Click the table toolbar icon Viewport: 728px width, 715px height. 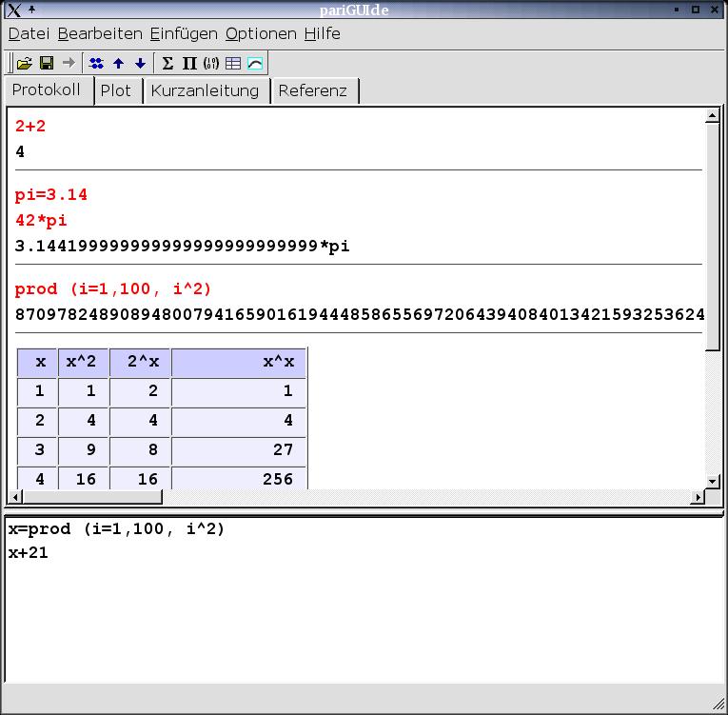click(x=233, y=64)
